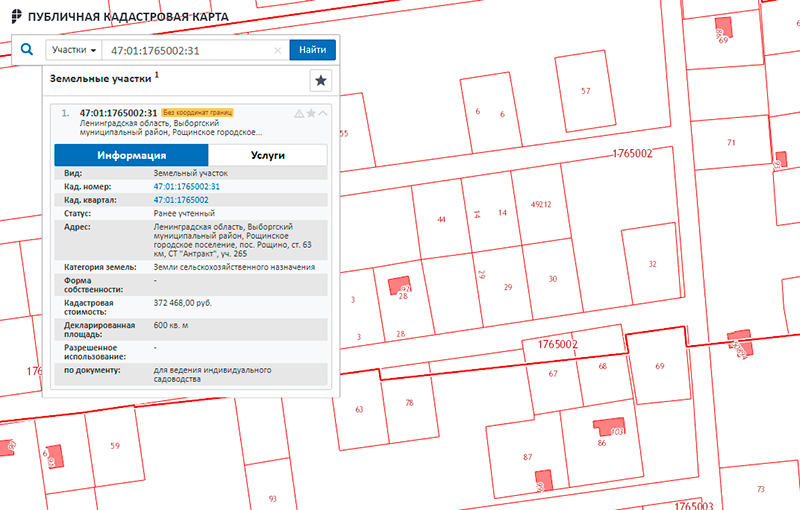The image size is (800, 510).
Task: Click the gray star icon in result row
Action: [x=311, y=113]
